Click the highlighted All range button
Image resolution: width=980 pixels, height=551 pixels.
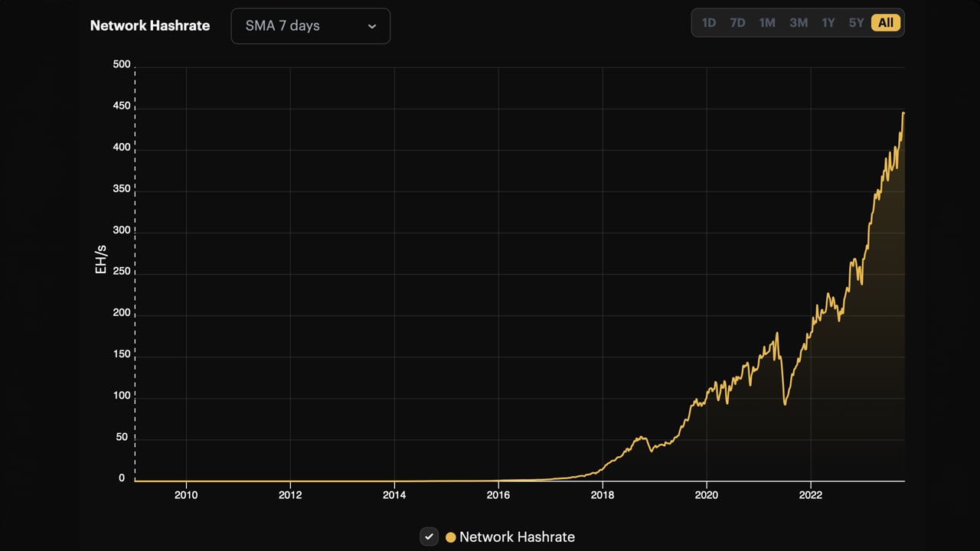(886, 23)
